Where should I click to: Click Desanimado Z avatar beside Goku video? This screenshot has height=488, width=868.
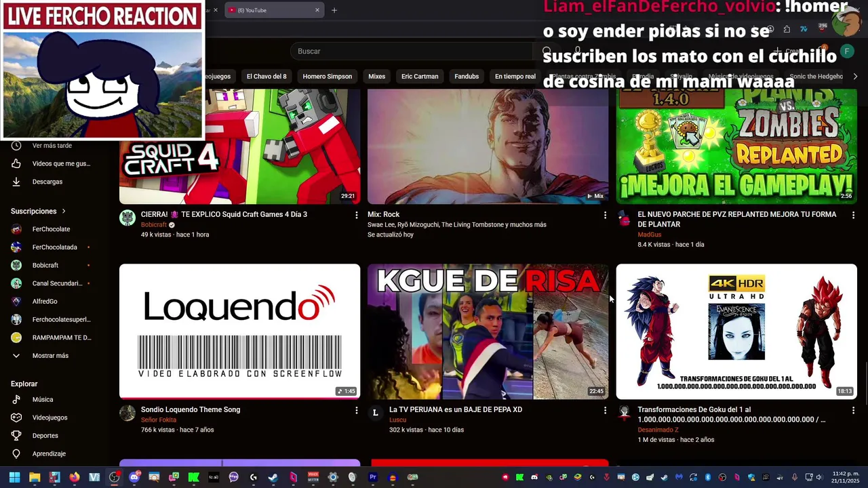coord(624,413)
